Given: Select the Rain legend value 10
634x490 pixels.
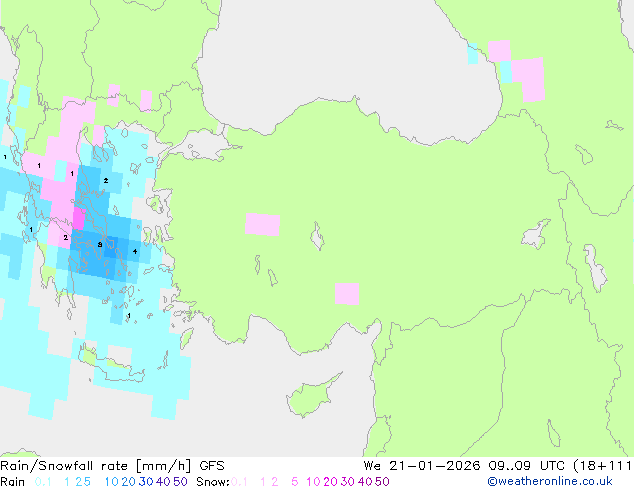Looking at the screenshot, I should coord(111,482).
